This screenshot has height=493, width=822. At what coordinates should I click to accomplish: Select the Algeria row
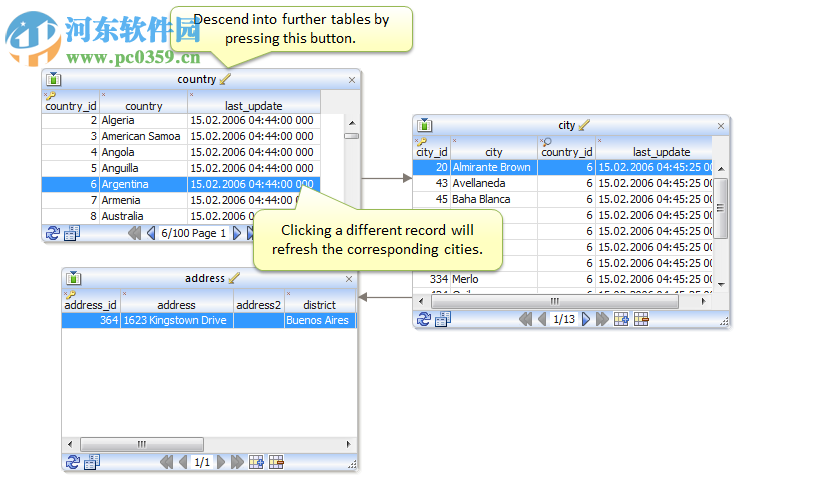181,120
